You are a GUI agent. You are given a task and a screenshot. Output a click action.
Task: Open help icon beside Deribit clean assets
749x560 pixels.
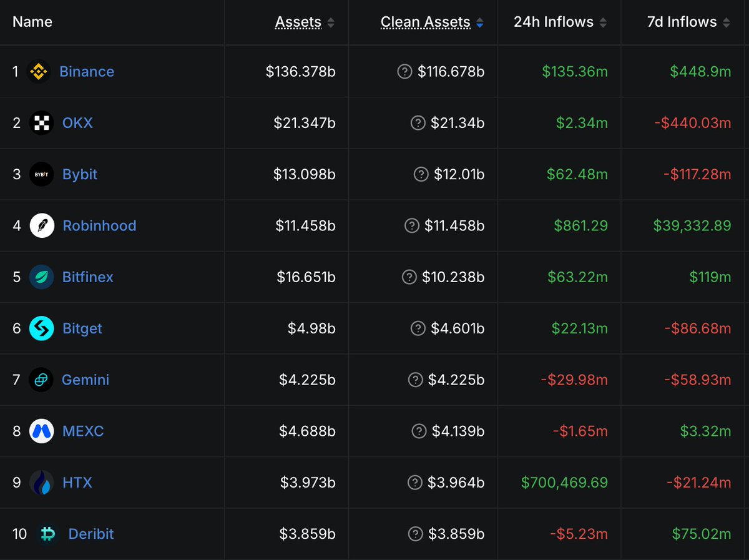pos(415,534)
